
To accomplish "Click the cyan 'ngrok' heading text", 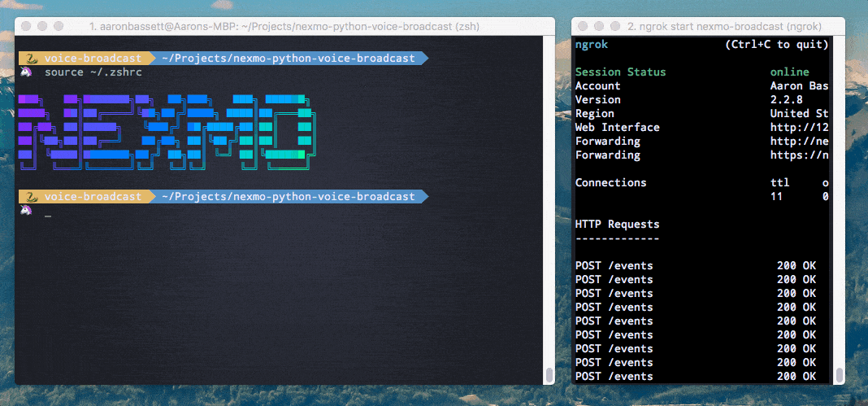I will (592, 44).
